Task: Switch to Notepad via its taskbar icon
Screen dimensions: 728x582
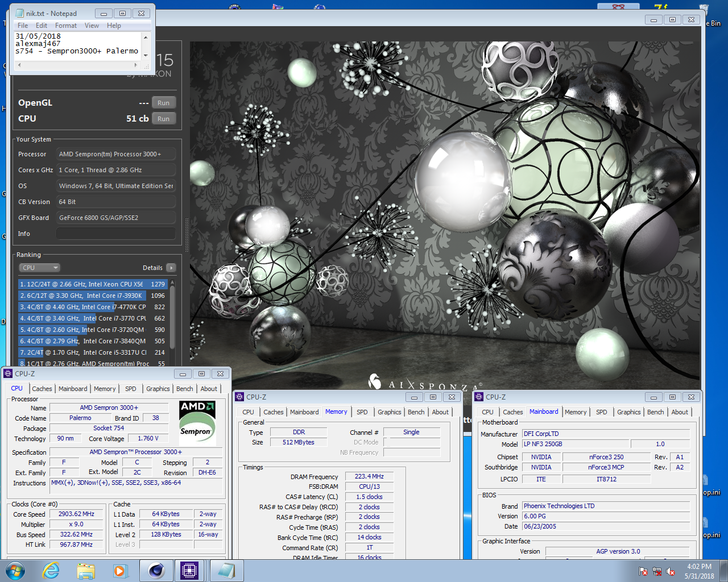Action: (226, 571)
